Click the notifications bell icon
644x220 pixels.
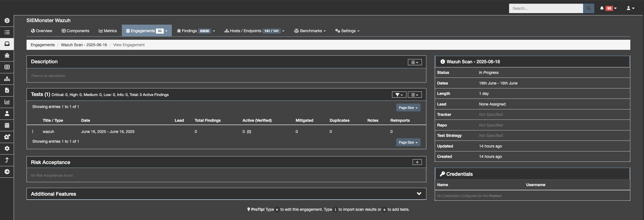(x=602, y=8)
